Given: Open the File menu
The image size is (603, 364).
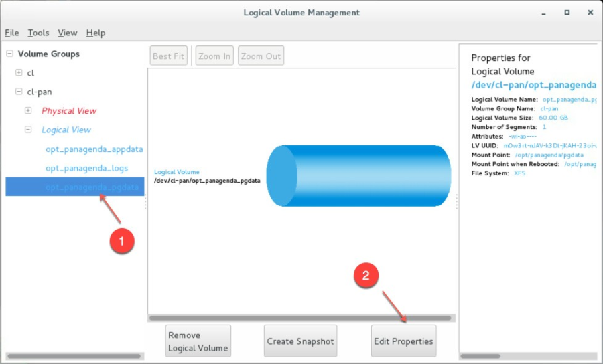Looking at the screenshot, I should [x=12, y=33].
